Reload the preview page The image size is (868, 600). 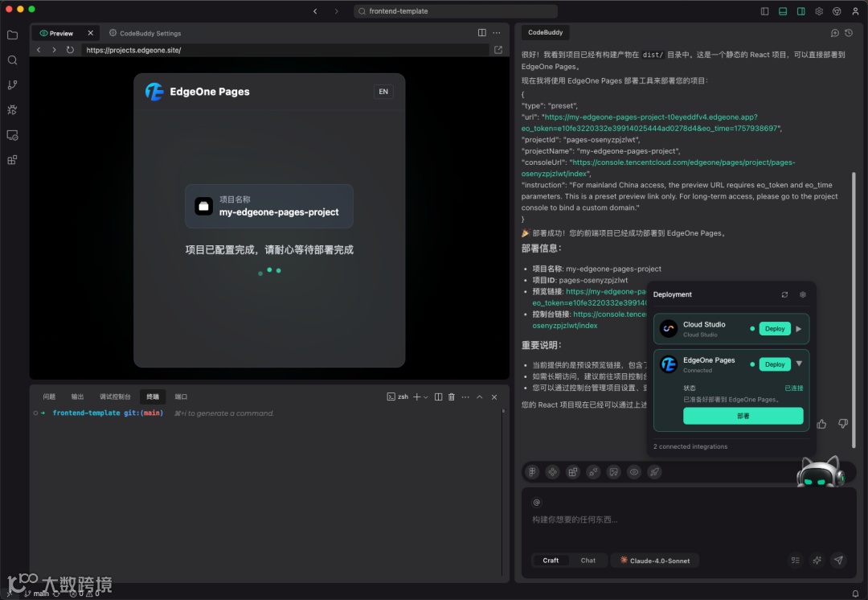pos(70,50)
